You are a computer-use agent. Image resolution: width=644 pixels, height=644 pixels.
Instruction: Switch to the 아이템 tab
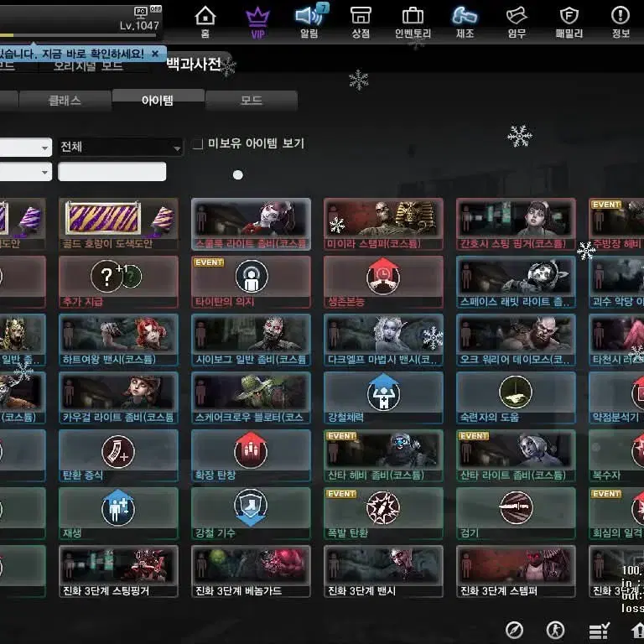[x=158, y=100]
